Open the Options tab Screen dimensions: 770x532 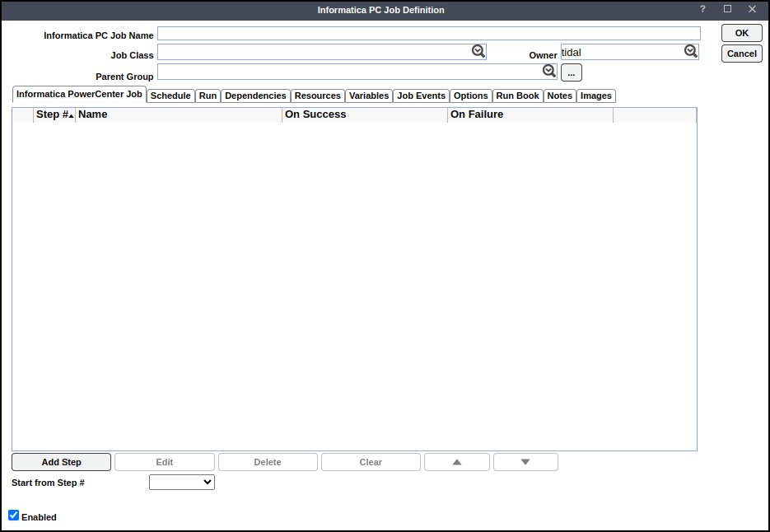471,96
